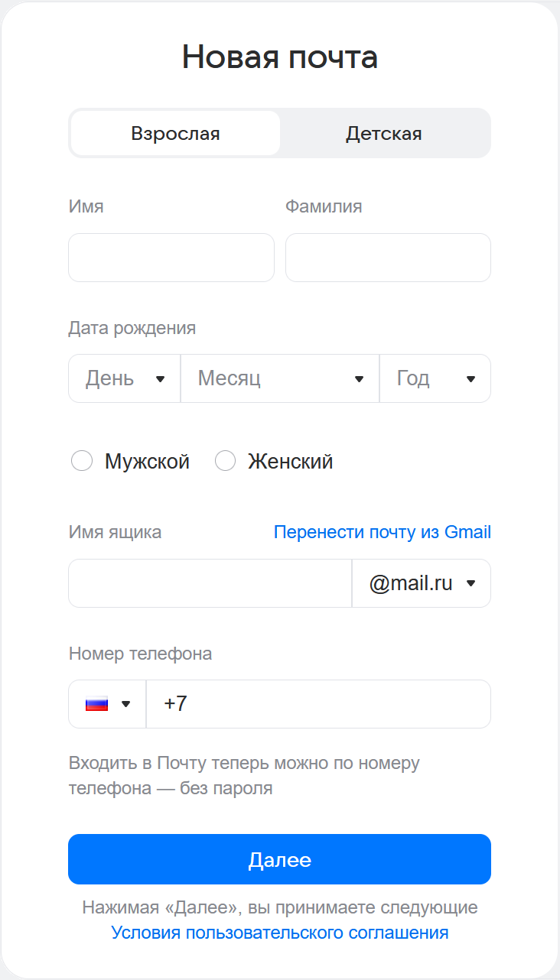This screenshot has width=560, height=980.
Task: Click the arrow icon in the День field
Action: [x=161, y=378]
